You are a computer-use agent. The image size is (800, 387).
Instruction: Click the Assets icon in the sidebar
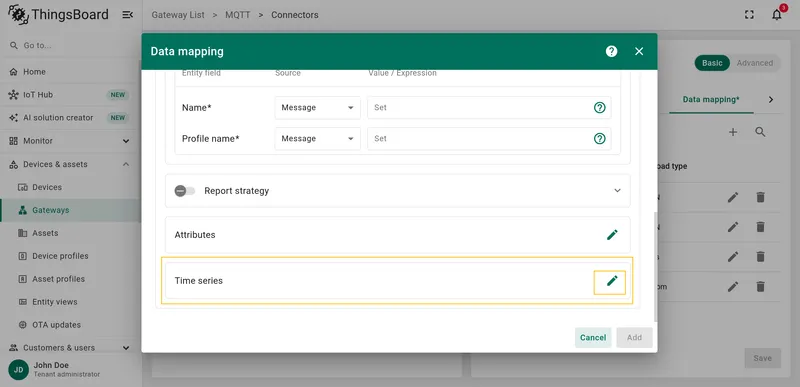[22, 233]
